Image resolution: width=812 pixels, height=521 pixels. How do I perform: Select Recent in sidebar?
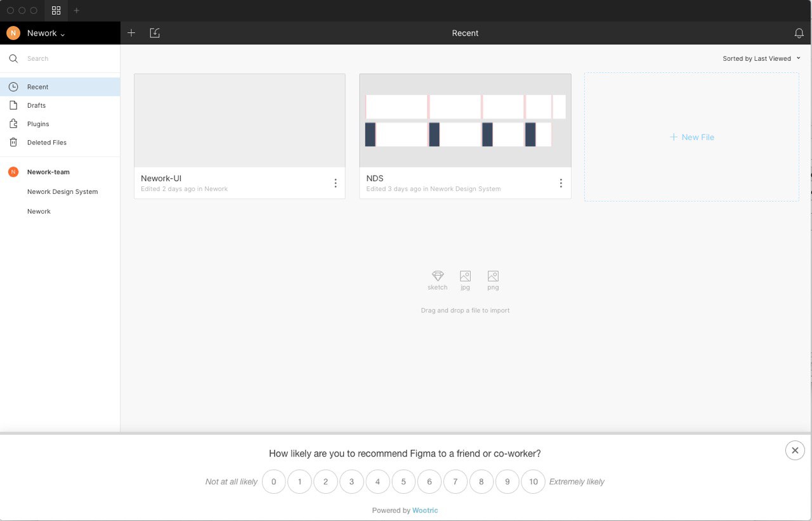coord(60,87)
